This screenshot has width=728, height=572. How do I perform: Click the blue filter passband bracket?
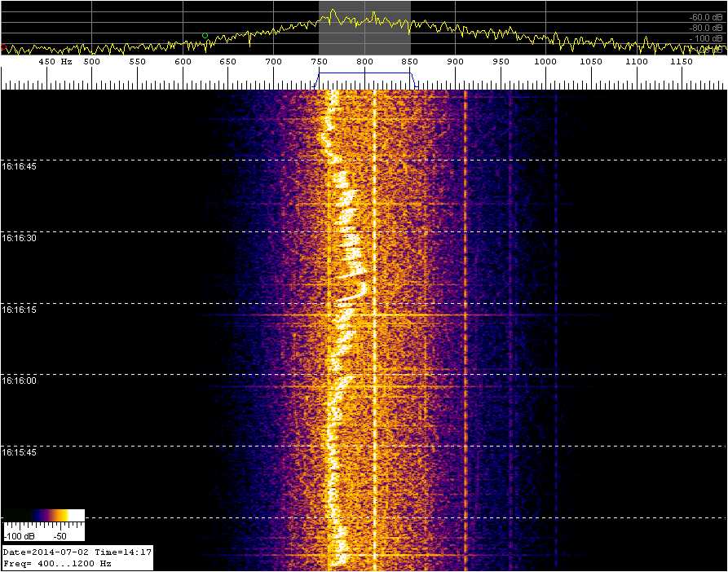(x=365, y=74)
